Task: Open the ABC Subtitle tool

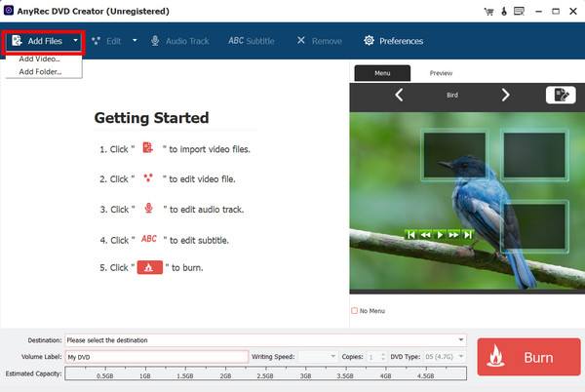Action: (x=252, y=41)
